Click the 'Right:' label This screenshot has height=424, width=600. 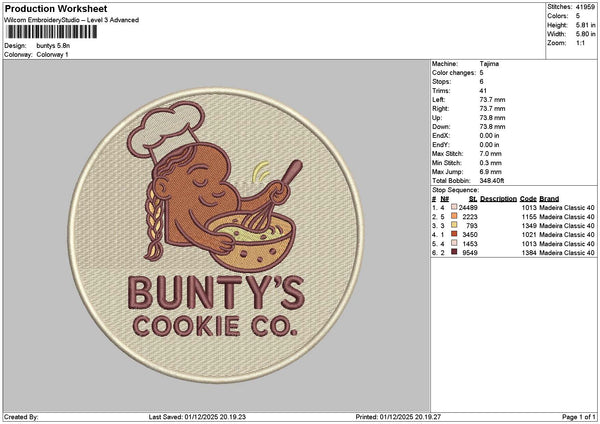440,109
